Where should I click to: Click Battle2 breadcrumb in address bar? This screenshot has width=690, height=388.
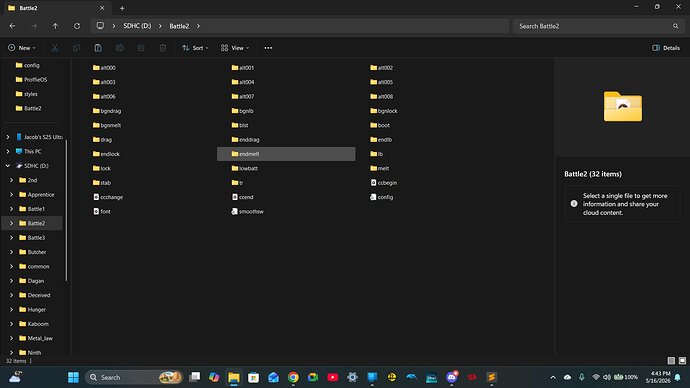pyautogui.click(x=179, y=26)
